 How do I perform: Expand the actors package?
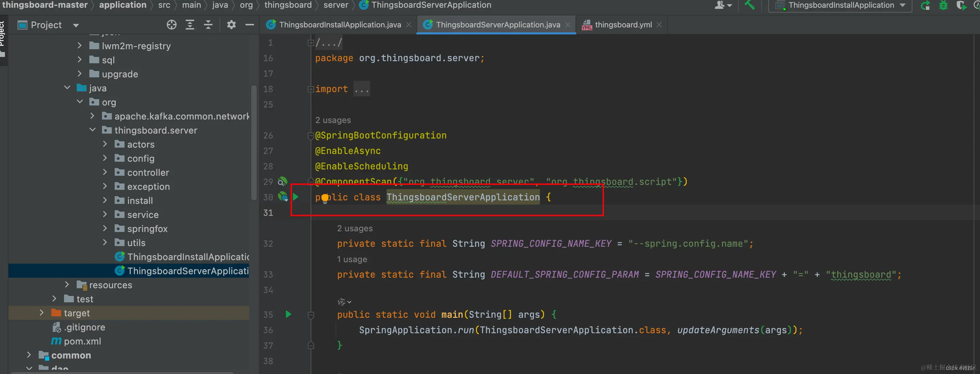[x=105, y=144]
